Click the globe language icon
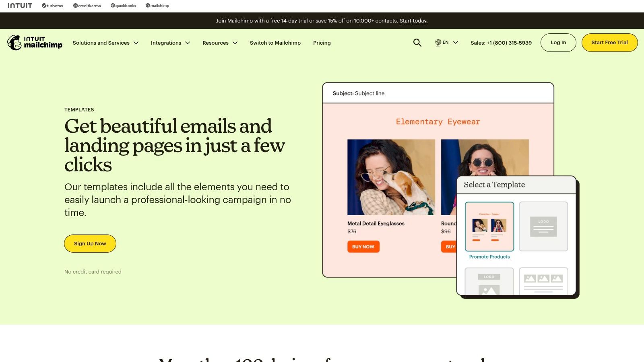 [438, 43]
